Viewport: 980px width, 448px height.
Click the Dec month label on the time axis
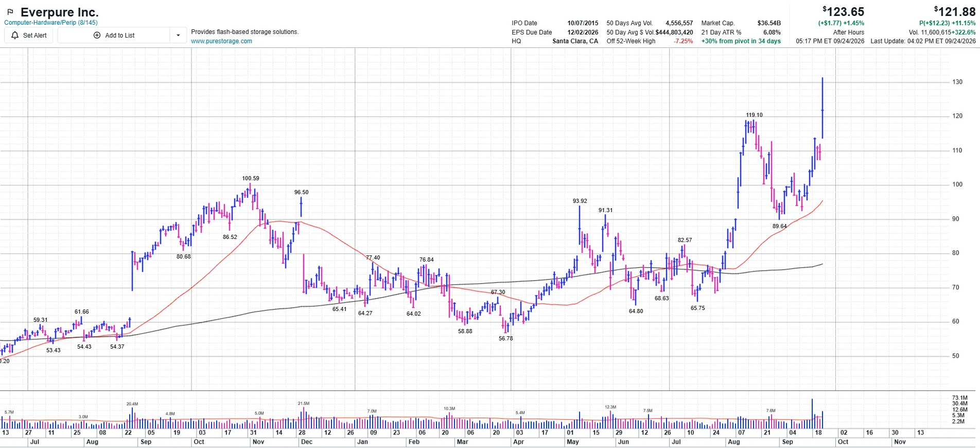click(x=307, y=442)
